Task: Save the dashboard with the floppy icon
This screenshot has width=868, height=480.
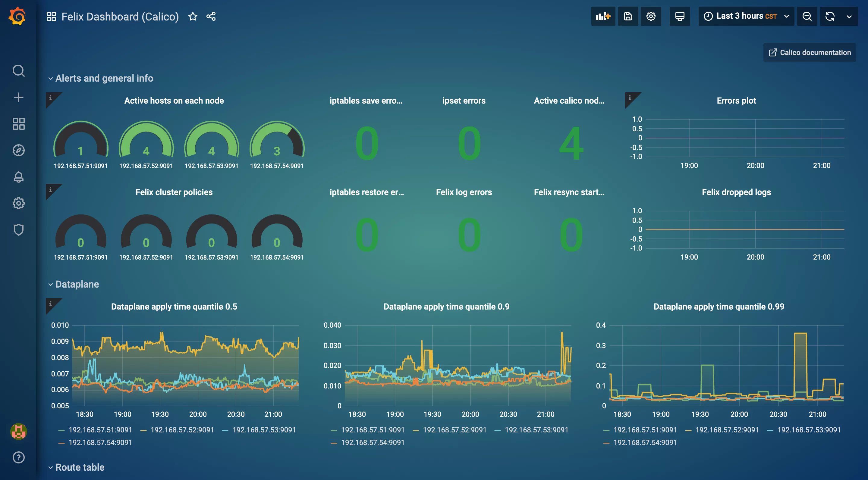Action: pos(628,16)
